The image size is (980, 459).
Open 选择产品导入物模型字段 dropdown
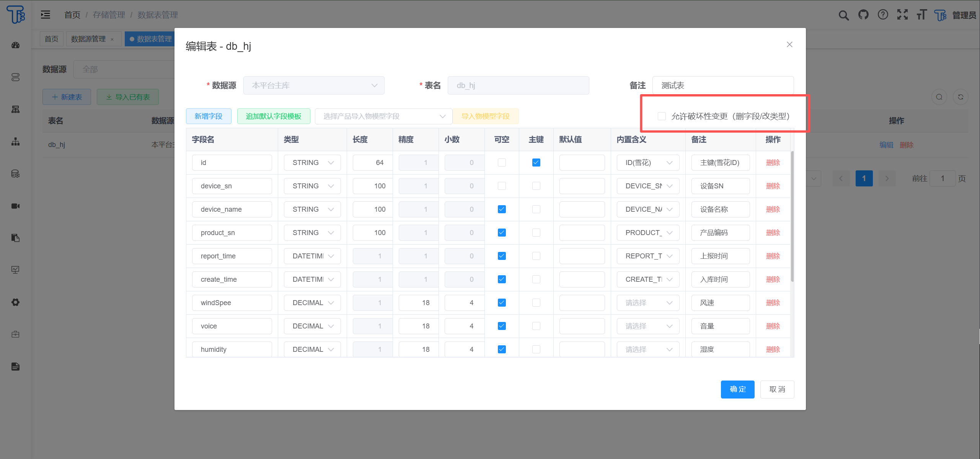coord(383,116)
